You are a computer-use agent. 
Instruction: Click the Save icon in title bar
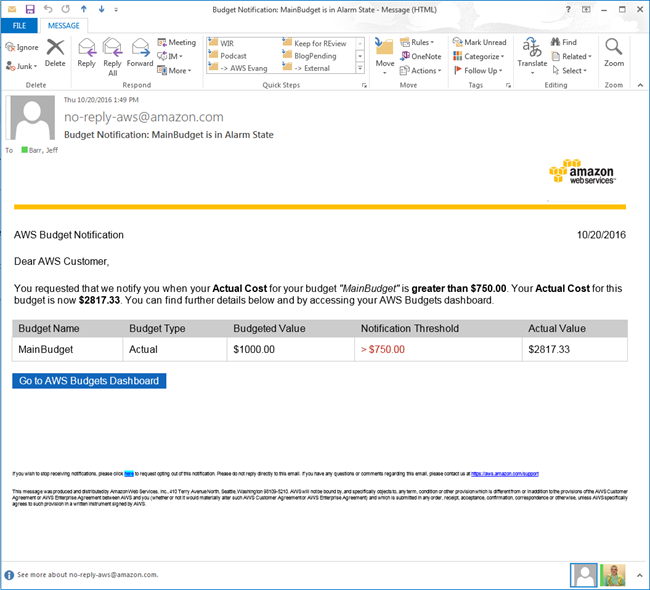point(29,9)
